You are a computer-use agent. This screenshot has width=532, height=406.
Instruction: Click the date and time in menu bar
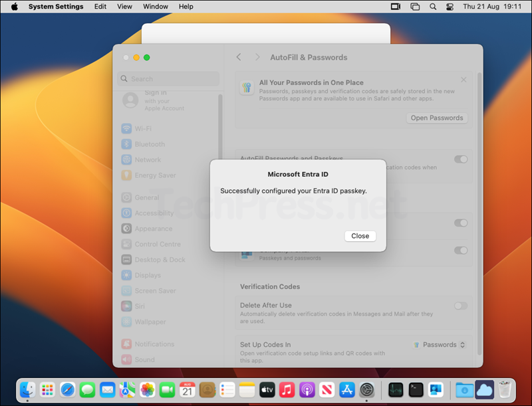pyautogui.click(x=492, y=7)
